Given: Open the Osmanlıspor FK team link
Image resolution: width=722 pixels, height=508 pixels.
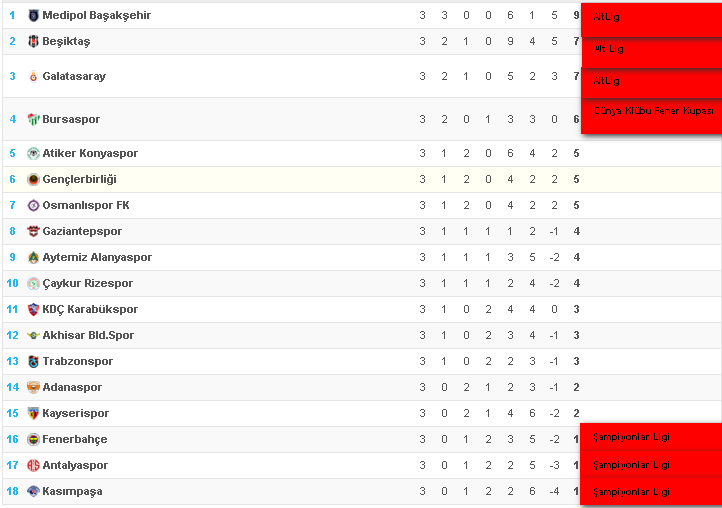Looking at the screenshot, I should point(86,205).
